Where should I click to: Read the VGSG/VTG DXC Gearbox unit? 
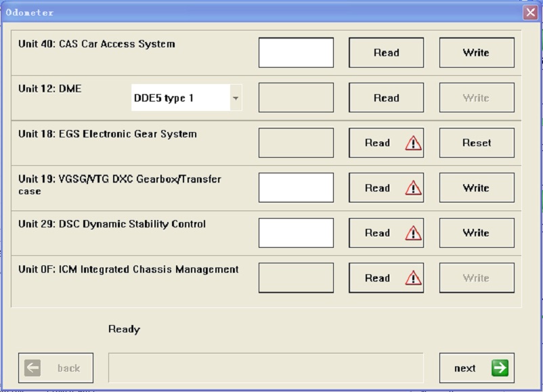(x=386, y=188)
